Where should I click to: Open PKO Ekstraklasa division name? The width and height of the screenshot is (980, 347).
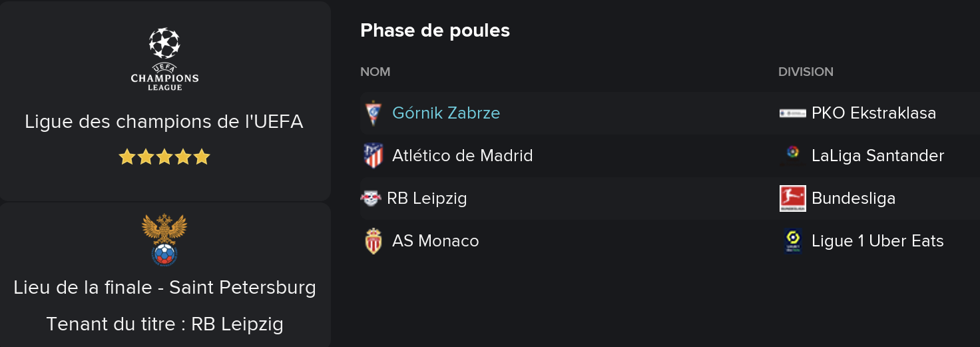click(873, 113)
